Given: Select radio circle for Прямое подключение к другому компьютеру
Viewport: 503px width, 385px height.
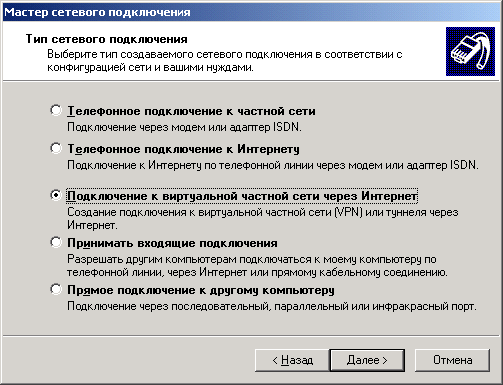Looking at the screenshot, I should tap(56, 289).
